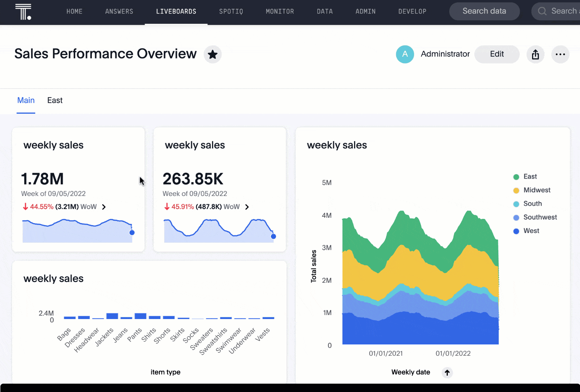Click the Weekly date sort arrow icon
580x392 pixels.
pos(447,372)
